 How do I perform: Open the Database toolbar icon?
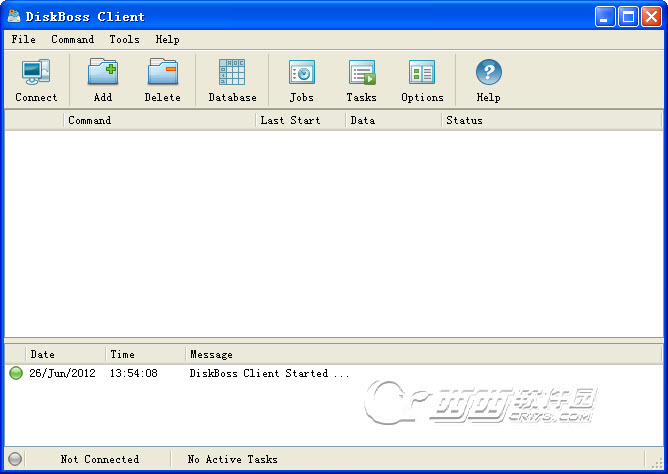pyautogui.click(x=232, y=73)
